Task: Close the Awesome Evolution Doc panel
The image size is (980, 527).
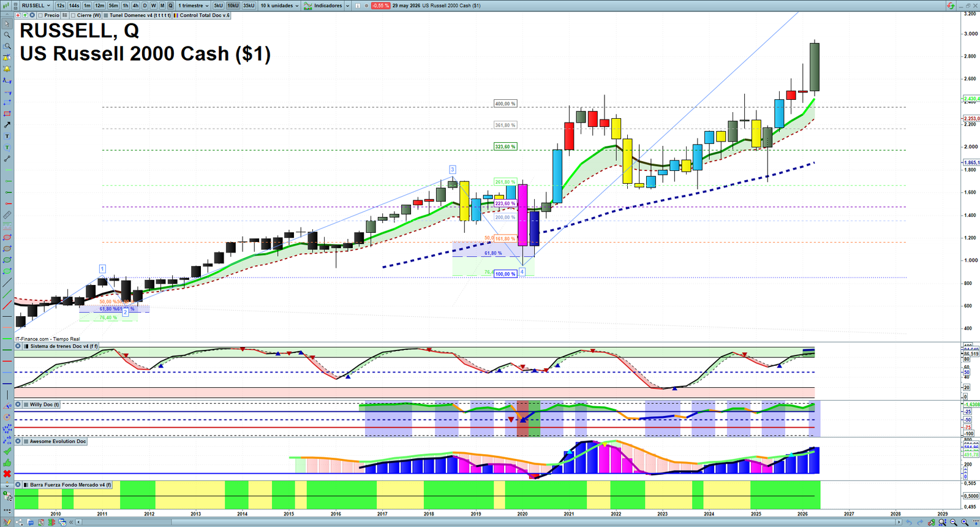Action: click(x=18, y=441)
